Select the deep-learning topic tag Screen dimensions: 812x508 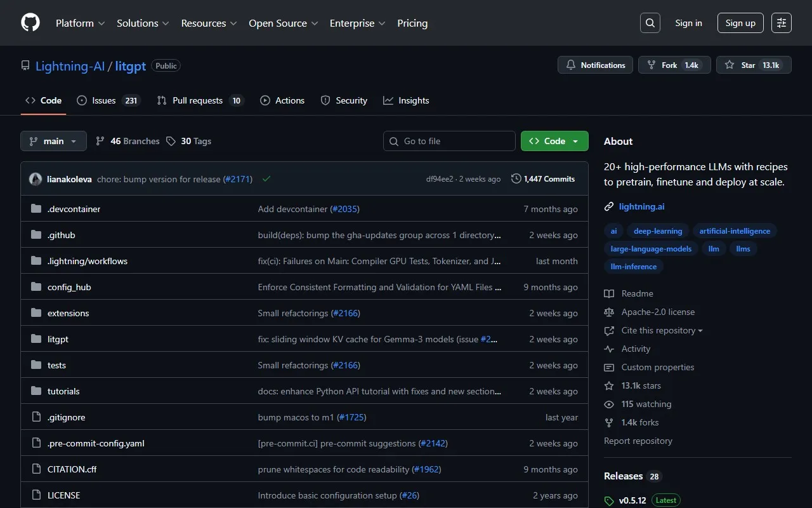pos(658,231)
